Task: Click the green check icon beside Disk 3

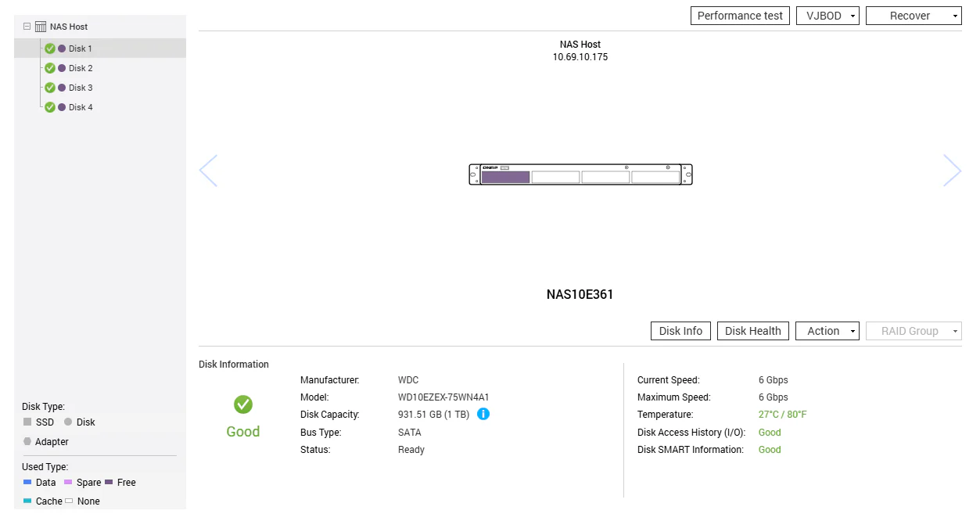Action: tap(50, 88)
